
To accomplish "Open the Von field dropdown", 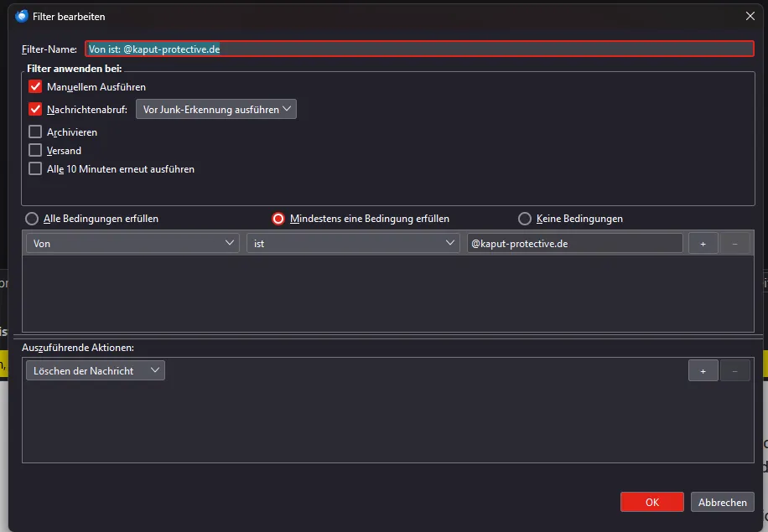I will point(132,243).
